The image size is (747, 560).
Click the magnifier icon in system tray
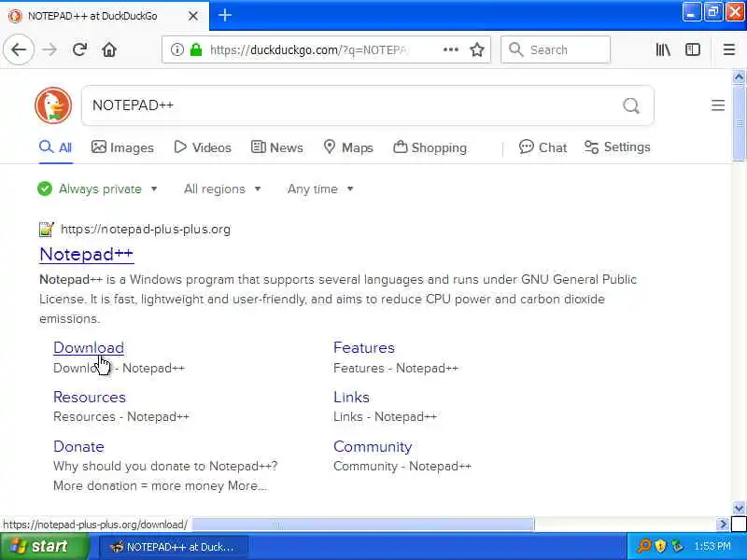644,546
